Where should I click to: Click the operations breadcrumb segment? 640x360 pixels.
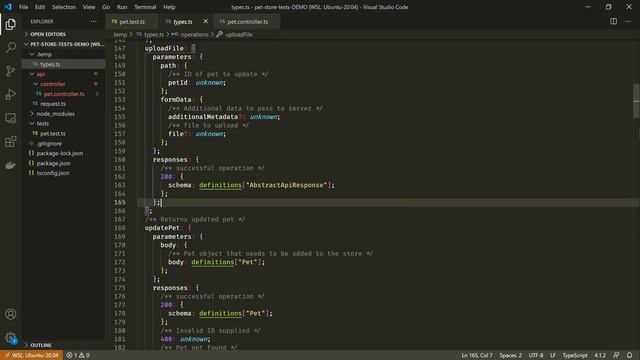[x=190, y=35]
